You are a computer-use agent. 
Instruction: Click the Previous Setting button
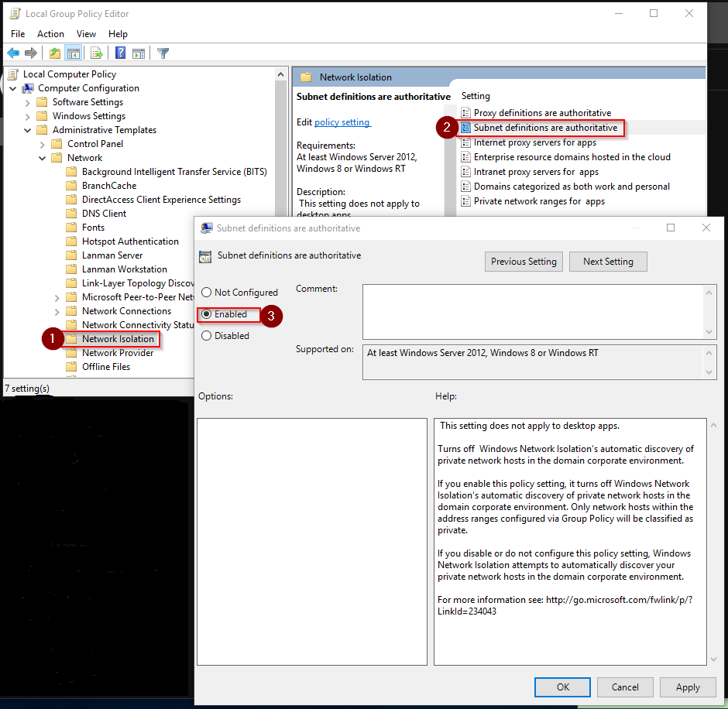524,262
